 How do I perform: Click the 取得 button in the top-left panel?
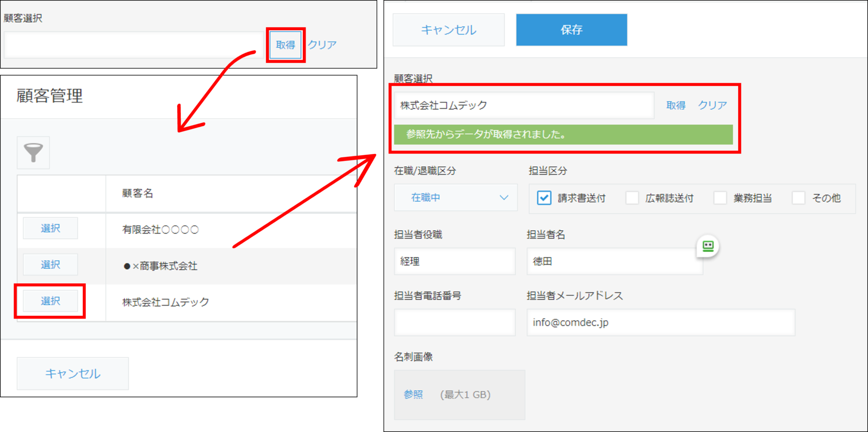(x=285, y=45)
